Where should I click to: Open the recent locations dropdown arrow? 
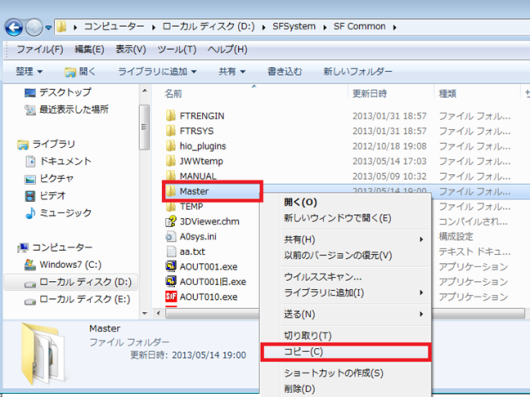(x=49, y=28)
